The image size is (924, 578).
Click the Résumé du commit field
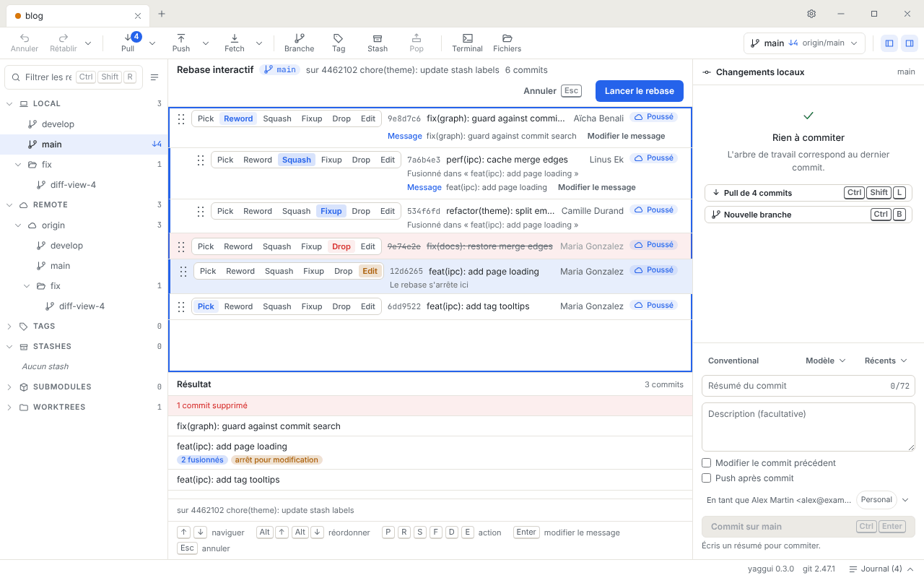pos(808,386)
